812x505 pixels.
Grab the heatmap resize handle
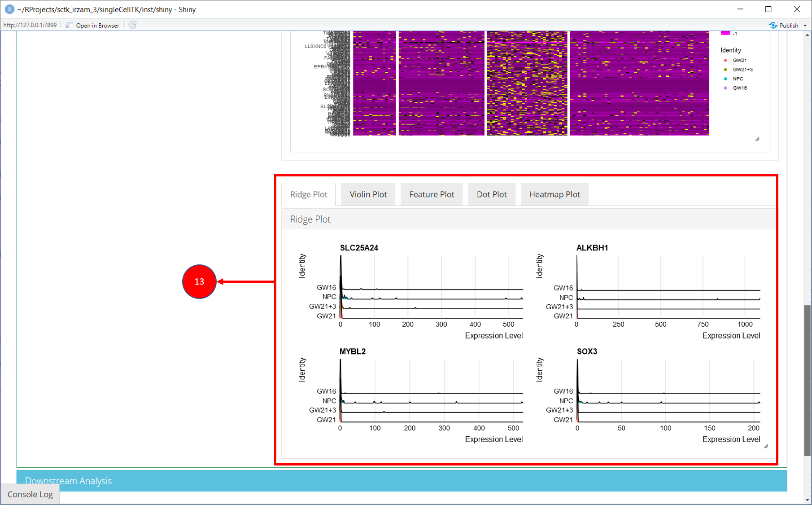(x=757, y=139)
